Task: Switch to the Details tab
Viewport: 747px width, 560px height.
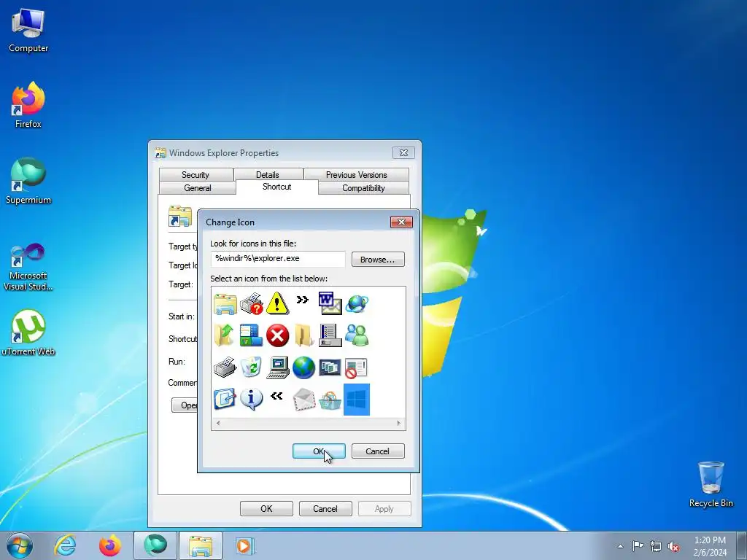Action: [x=268, y=175]
